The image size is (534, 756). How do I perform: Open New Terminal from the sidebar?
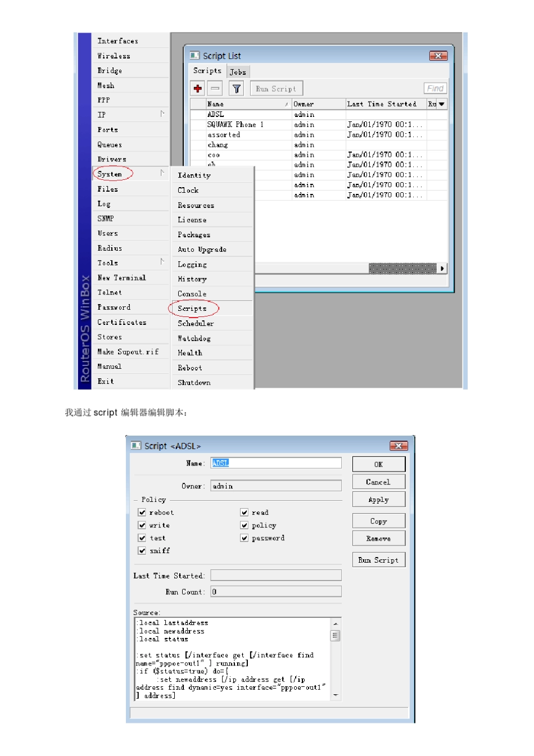130,278
